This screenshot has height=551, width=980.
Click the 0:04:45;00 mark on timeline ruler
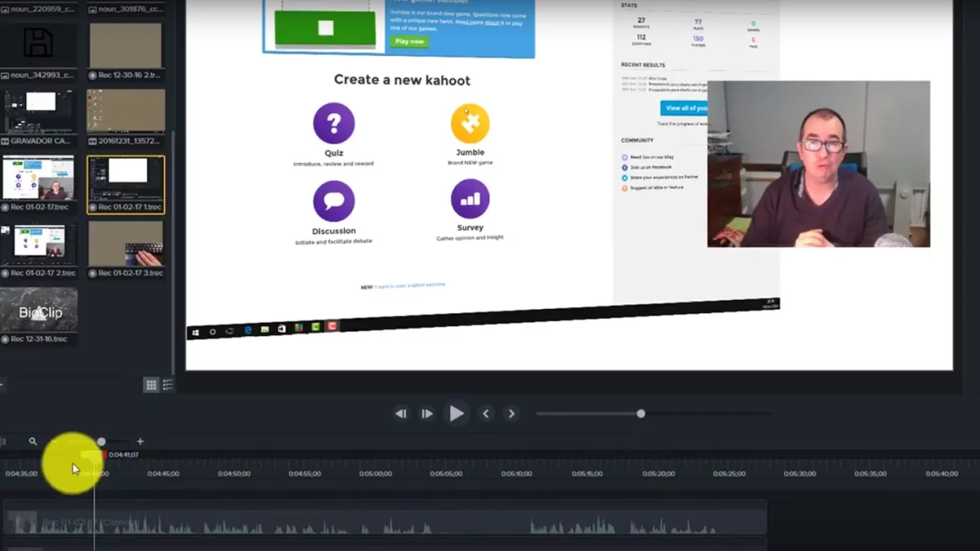[x=163, y=474]
